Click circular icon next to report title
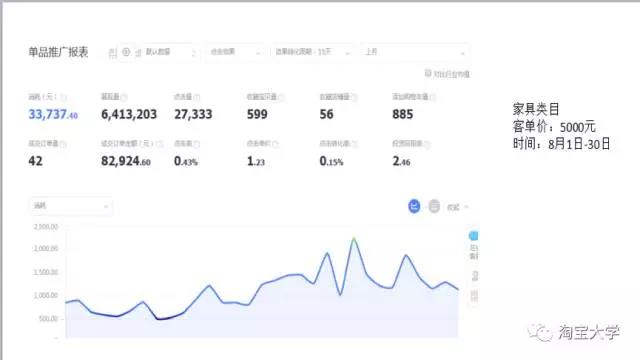Image resolution: width=640 pixels, height=360 pixels. click(x=126, y=52)
